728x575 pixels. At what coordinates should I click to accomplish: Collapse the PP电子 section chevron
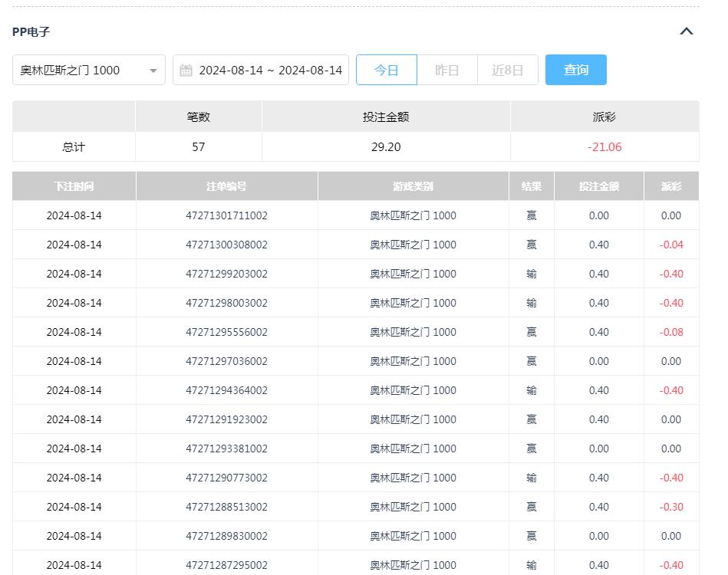click(686, 31)
